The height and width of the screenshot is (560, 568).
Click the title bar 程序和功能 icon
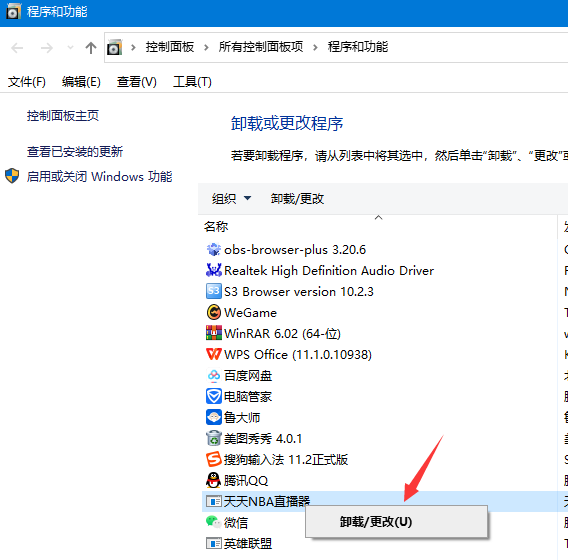tap(13, 12)
